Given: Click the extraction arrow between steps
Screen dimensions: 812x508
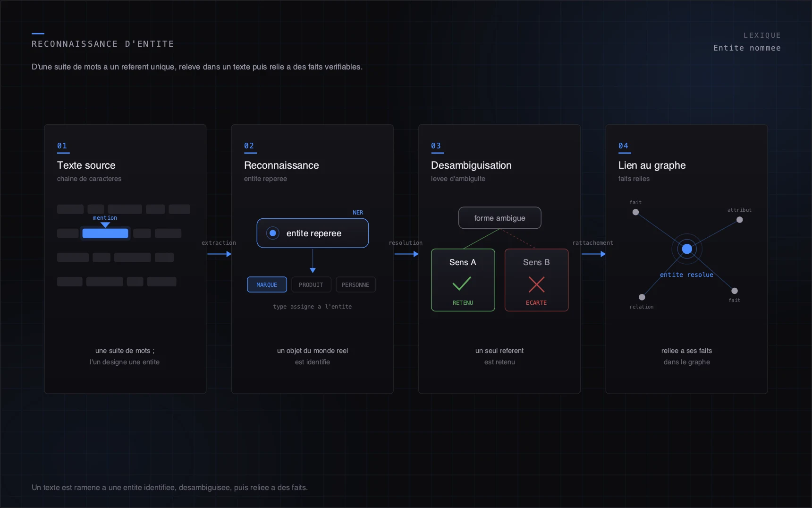Looking at the screenshot, I should (219, 254).
